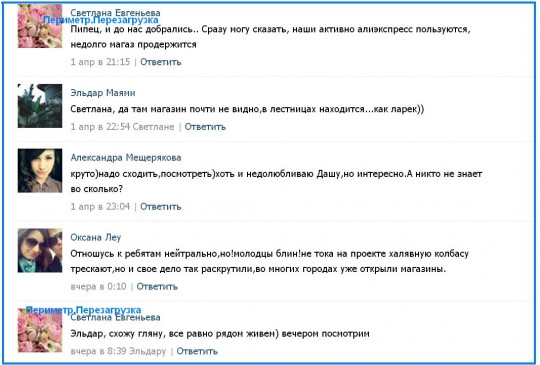Viewport: 540px width, 365px height.
Task: Click the 'Светлане' recipient link
Action: 154,127
